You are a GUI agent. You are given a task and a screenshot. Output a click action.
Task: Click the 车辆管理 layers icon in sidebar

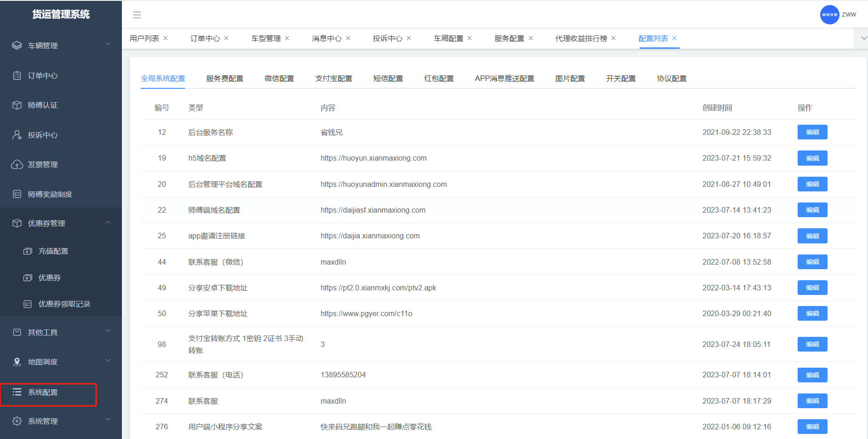pyautogui.click(x=17, y=46)
